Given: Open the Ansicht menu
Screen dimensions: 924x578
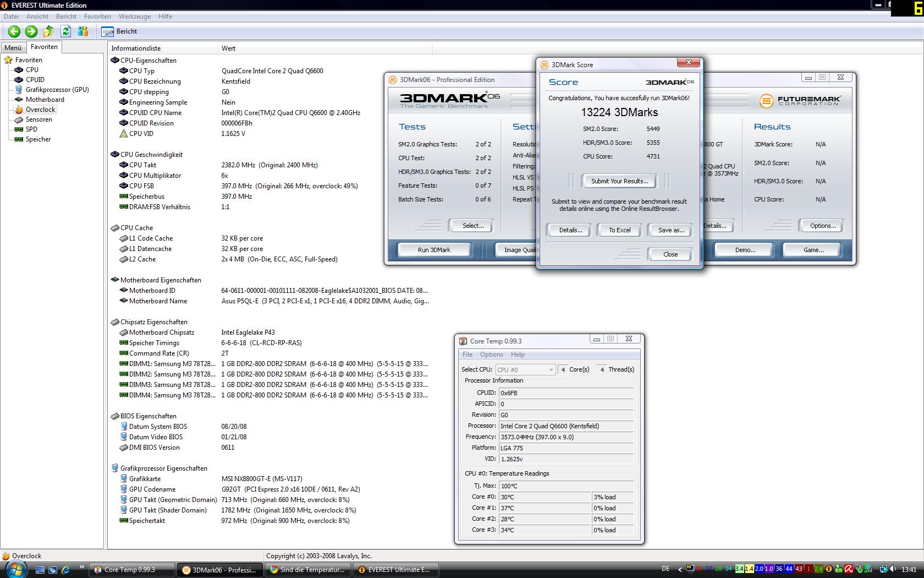Looking at the screenshot, I should pos(37,17).
